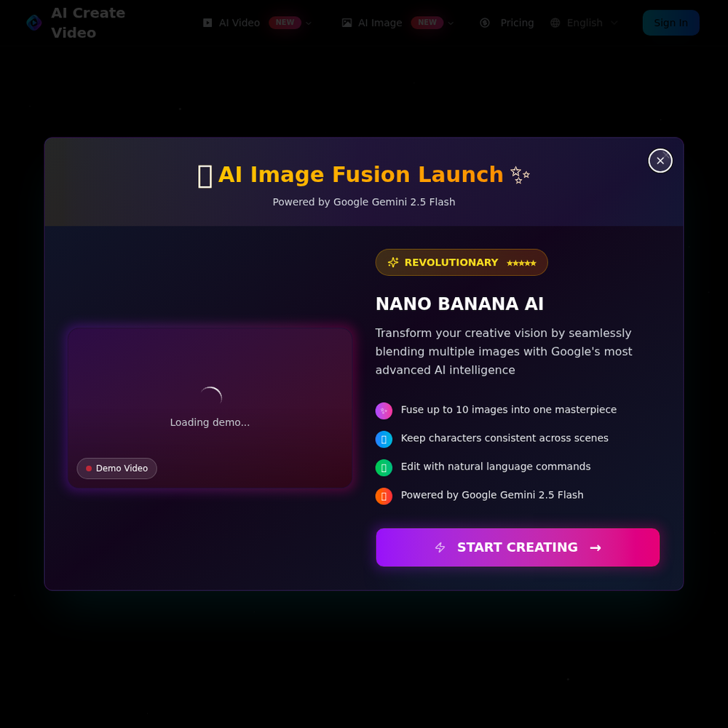
Task: Click the sparkle icon in Revolutionary badge
Action: point(393,262)
